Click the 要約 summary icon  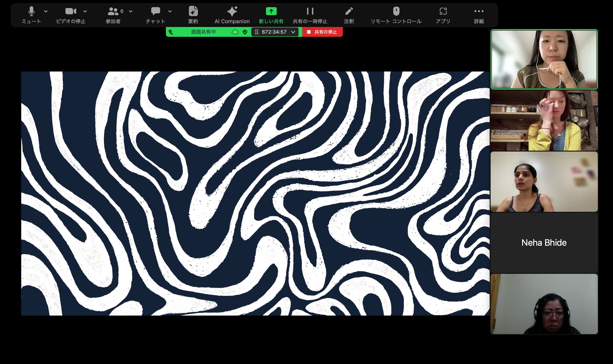coord(193,11)
